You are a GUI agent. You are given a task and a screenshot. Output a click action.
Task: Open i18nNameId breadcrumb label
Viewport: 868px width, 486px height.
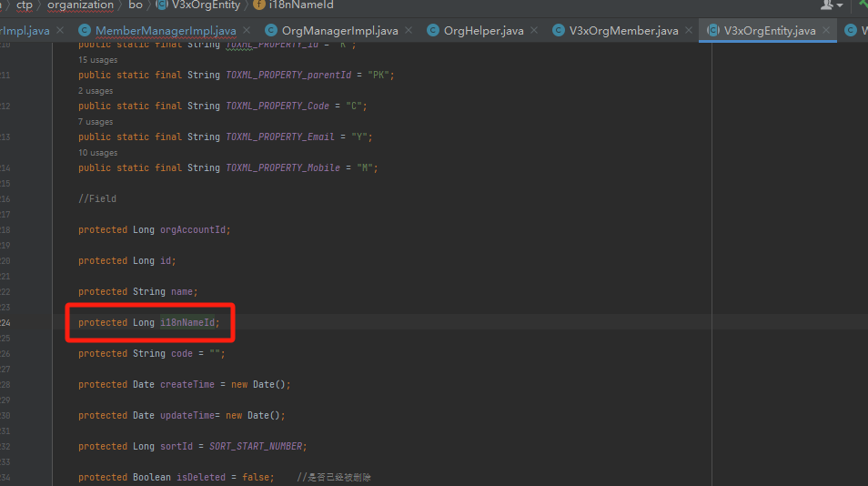coord(301,5)
